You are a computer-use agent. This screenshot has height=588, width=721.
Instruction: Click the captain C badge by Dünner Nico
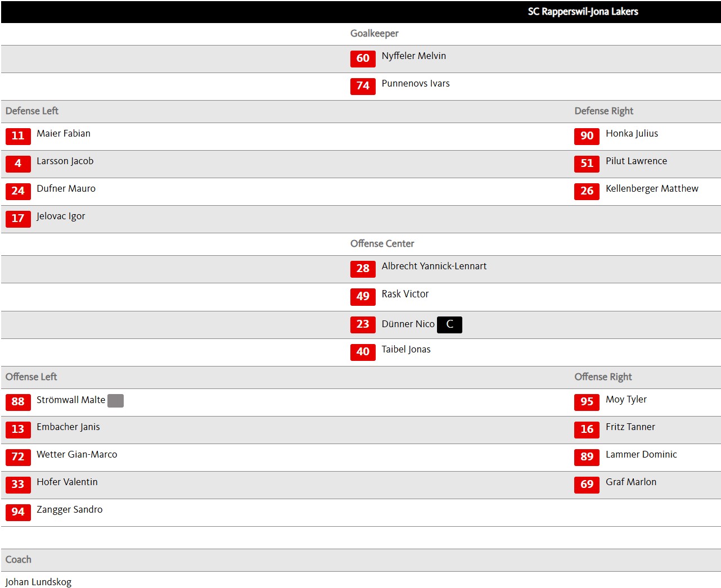pos(449,324)
